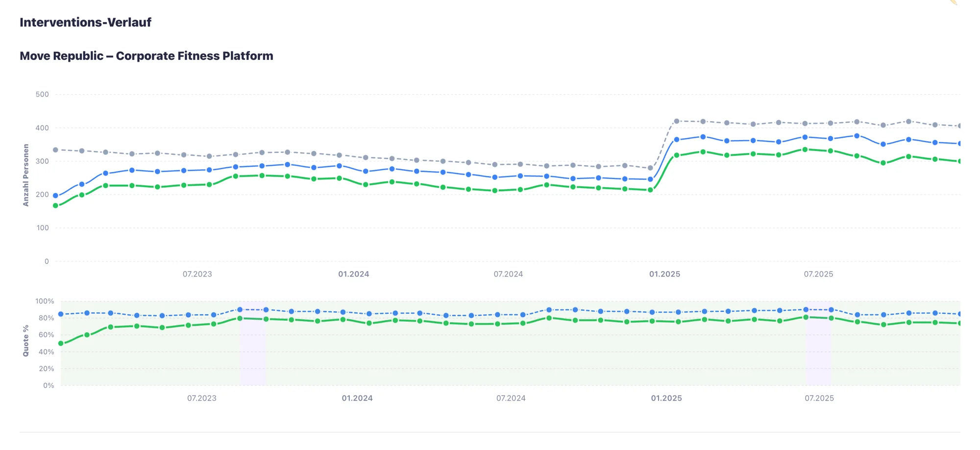Click the first green point in the Quote % chart

point(61,344)
